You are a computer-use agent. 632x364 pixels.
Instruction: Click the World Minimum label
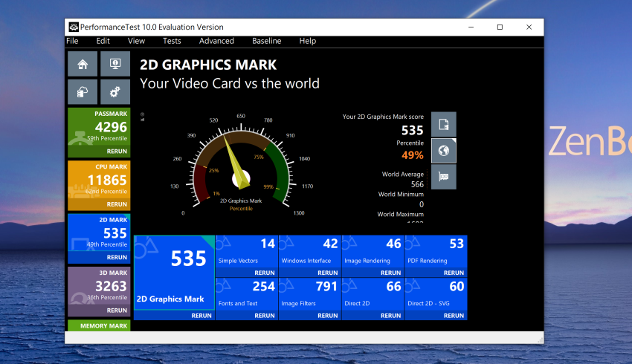[x=401, y=195]
